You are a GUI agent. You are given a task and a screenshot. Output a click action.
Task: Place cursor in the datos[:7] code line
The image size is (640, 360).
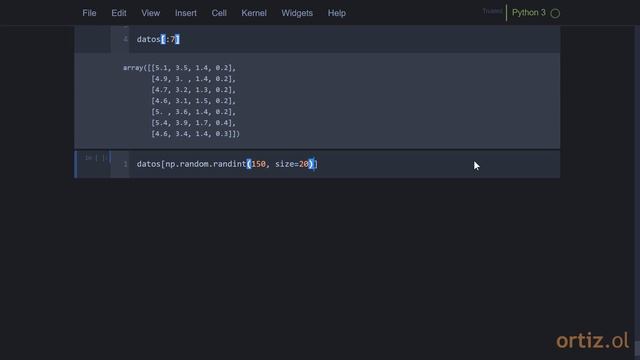(158, 39)
